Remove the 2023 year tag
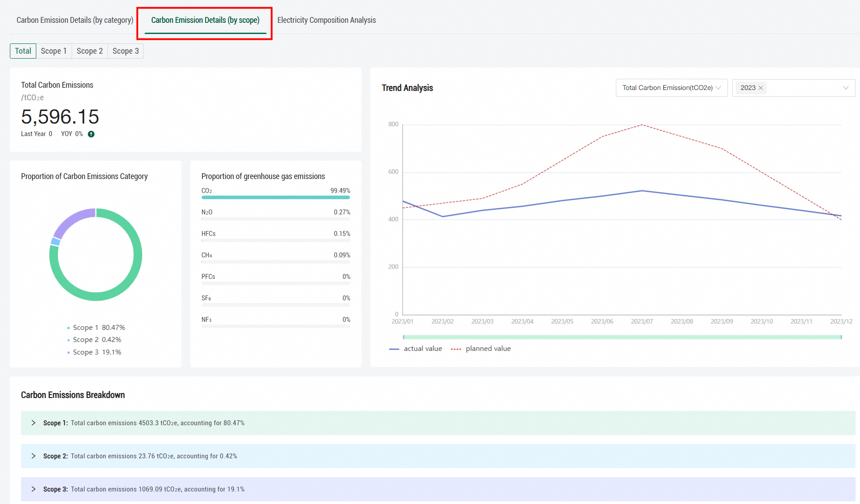The height and width of the screenshot is (504, 860). 761,88
